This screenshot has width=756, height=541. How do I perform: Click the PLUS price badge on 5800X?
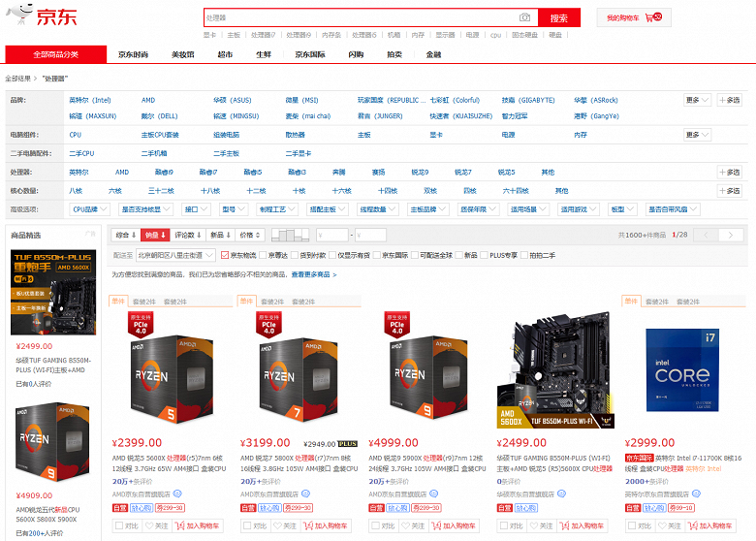click(x=347, y=444)
